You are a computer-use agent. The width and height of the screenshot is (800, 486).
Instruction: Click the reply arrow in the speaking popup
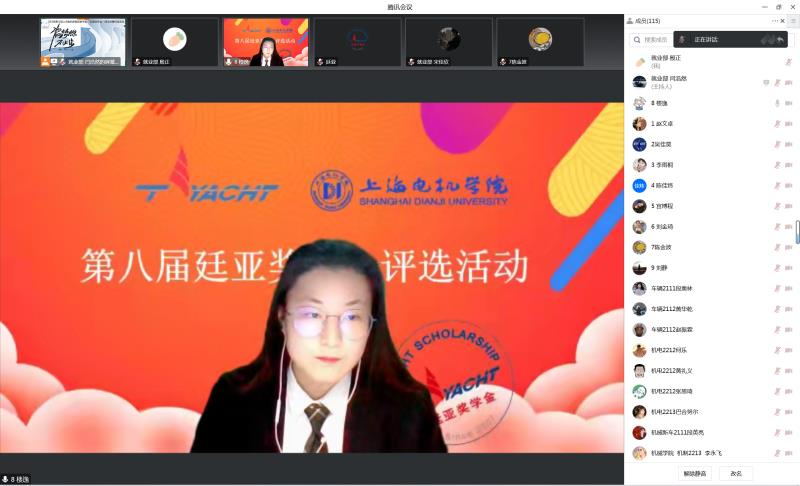(x=780, y=40)
